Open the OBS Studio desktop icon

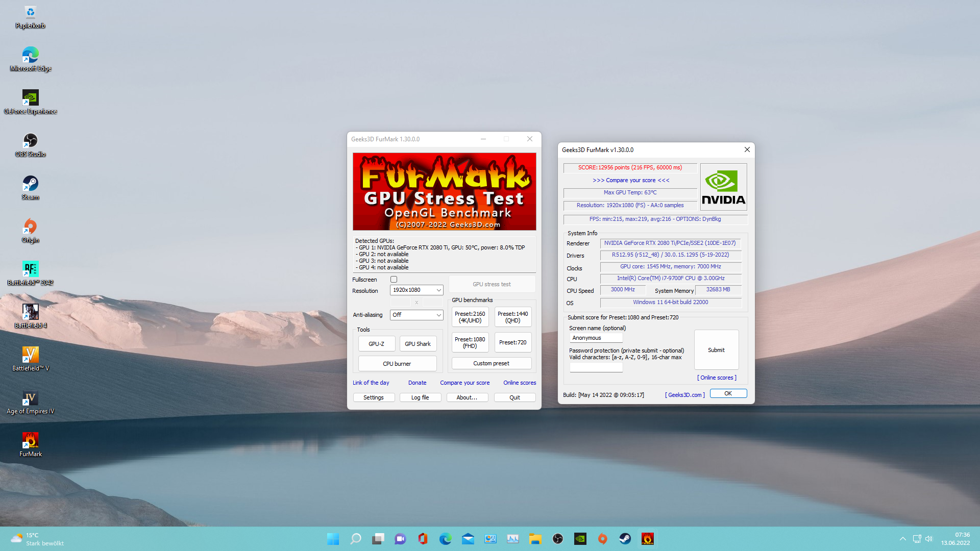30,141
